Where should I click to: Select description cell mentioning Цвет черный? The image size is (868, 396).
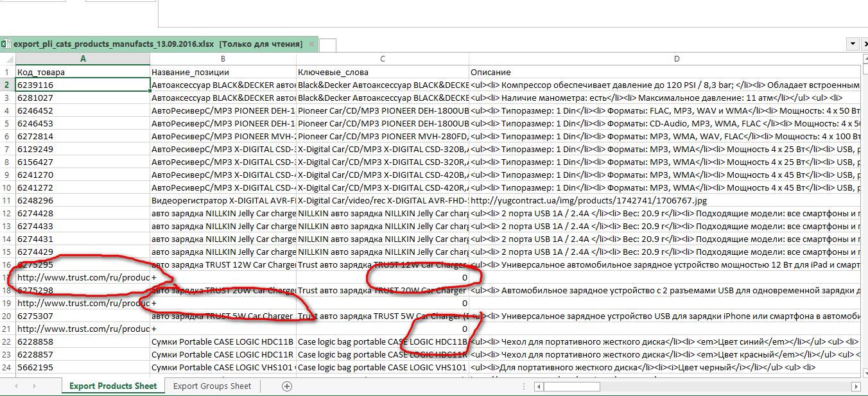[664, 367]
